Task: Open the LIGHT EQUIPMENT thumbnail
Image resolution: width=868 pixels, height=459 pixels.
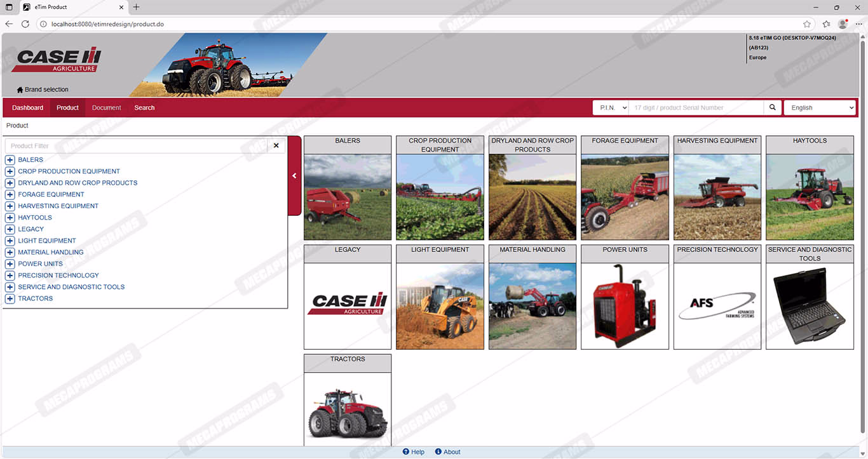Action: tap(440, 297)
